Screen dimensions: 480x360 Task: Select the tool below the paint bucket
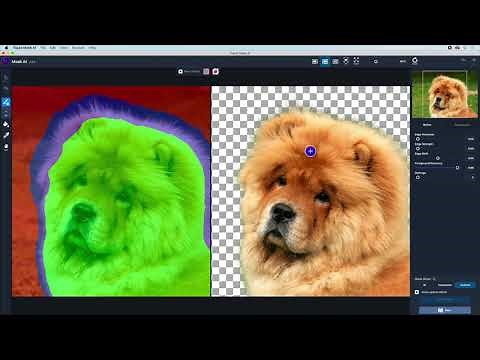coord(6,135)
